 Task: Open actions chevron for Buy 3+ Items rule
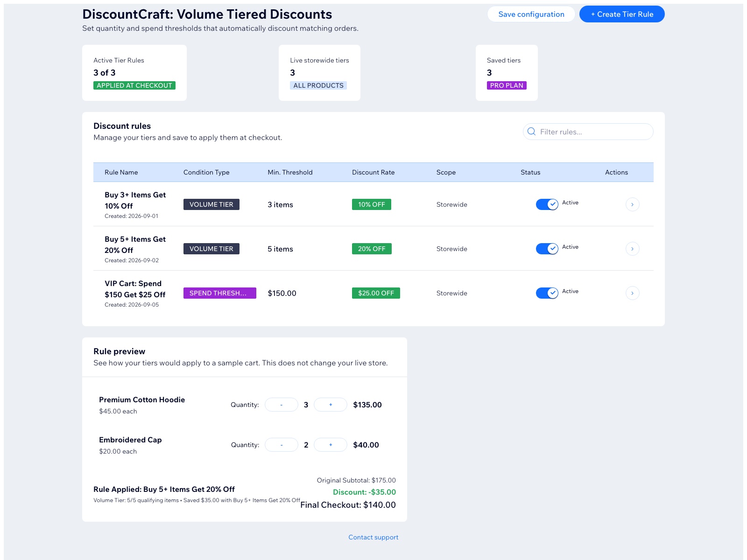coord(632,204)
